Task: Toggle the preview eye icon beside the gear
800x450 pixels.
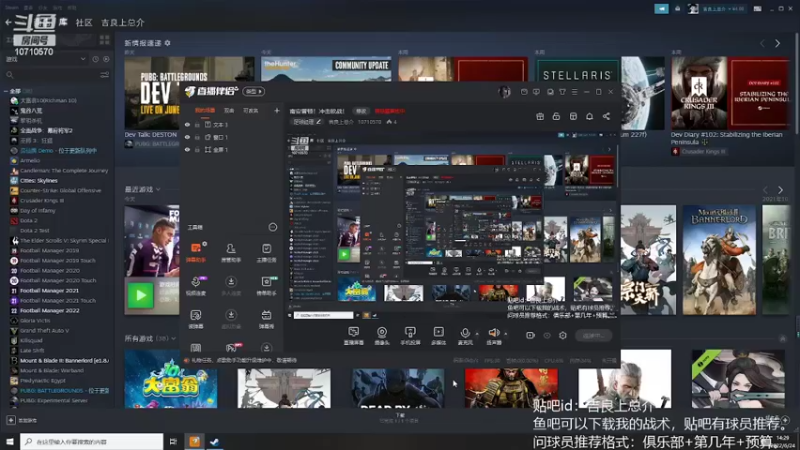Action: [x=547, y=335]
